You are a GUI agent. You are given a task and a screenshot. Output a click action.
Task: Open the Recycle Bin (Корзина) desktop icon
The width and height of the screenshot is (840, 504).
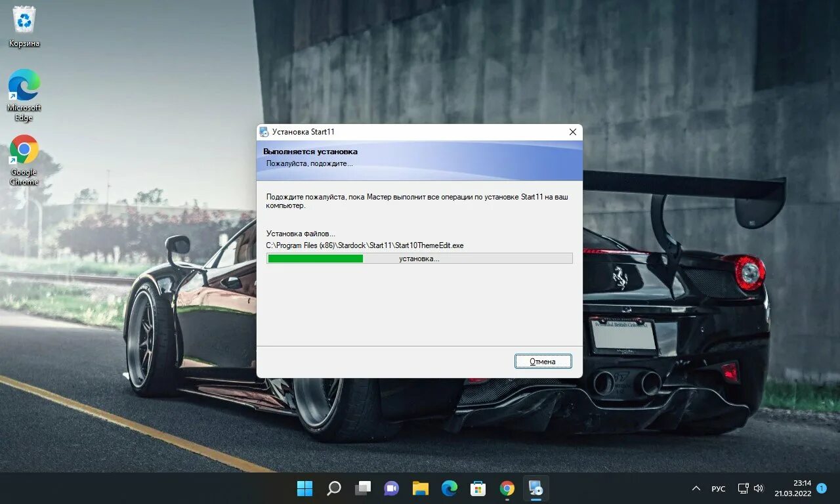(x=24, y=27)
